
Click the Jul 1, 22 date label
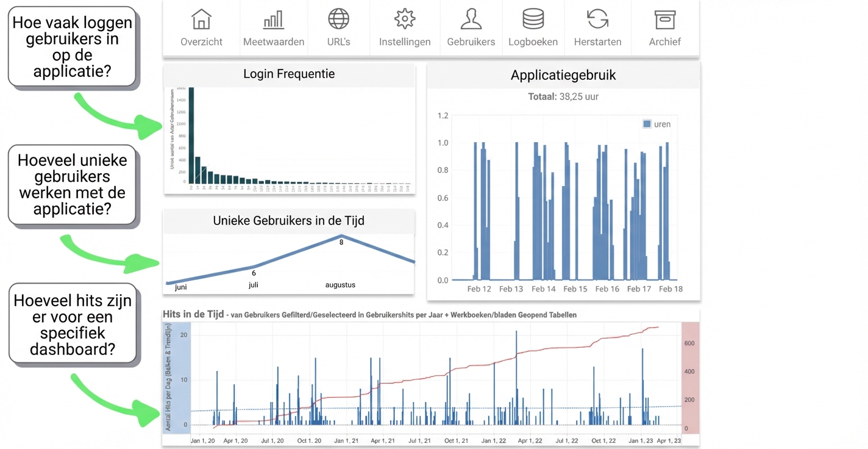[567, 440]
